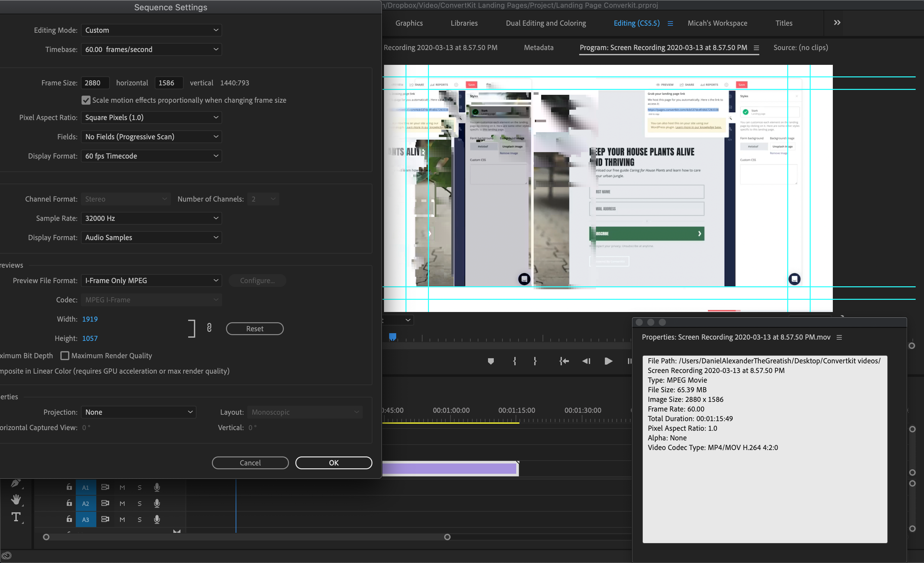
Task: Click the voice-over record microphone on track A1
Action: click(157, 487)
